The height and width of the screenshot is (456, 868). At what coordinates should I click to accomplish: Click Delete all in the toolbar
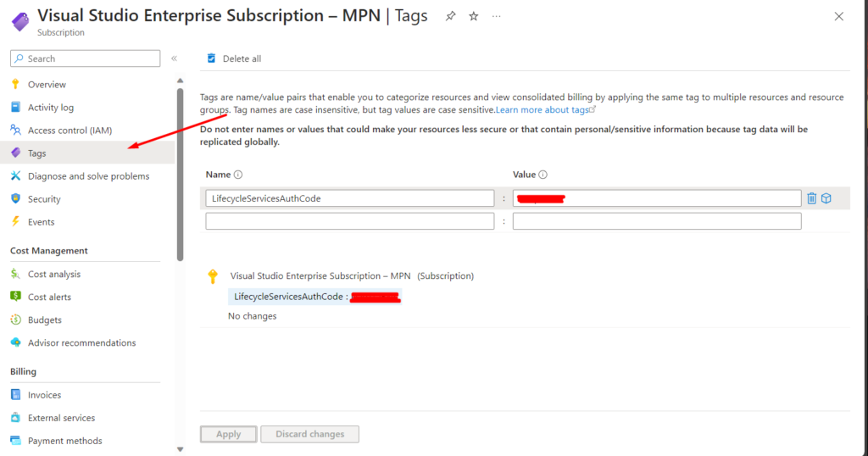click(x=234, y=58)
